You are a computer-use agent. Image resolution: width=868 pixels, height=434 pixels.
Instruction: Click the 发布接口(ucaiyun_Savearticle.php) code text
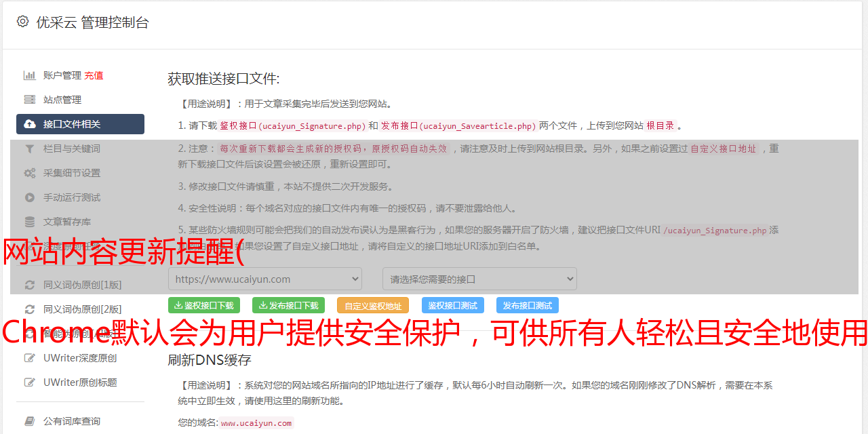pyautogui.click(x=458, y=125)
